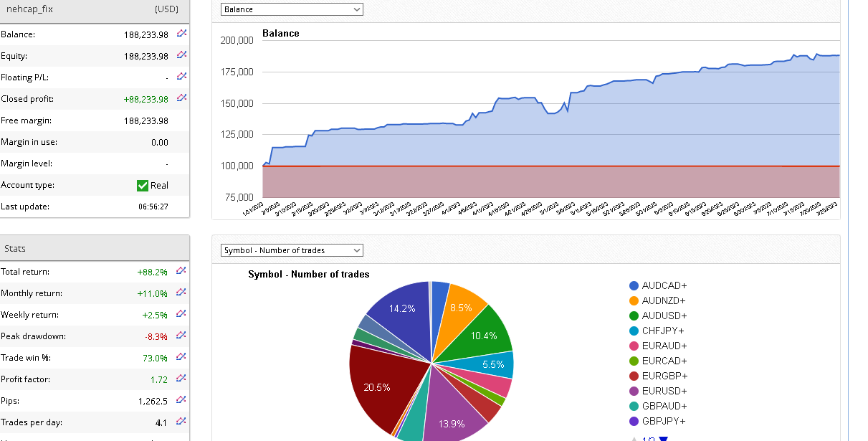Open the Trades per day chart icon
The image size is (868, 441).
pos(181,422)
